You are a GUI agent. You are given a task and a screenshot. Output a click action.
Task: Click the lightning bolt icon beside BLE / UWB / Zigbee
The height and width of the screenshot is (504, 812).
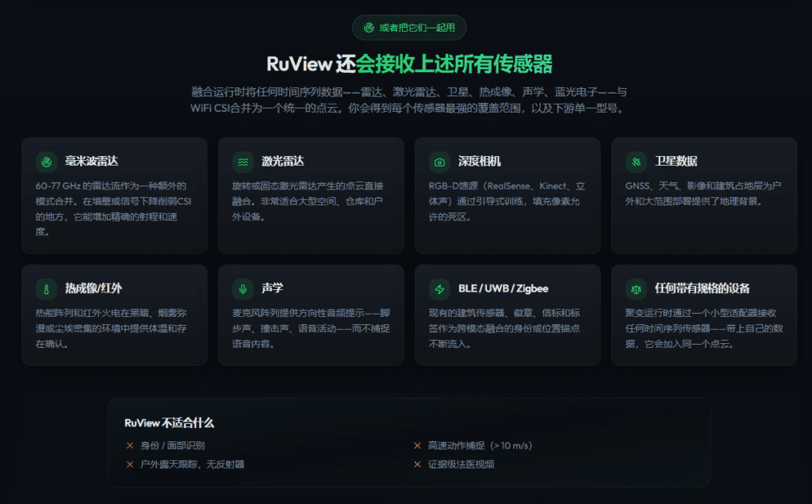(439, 288)
